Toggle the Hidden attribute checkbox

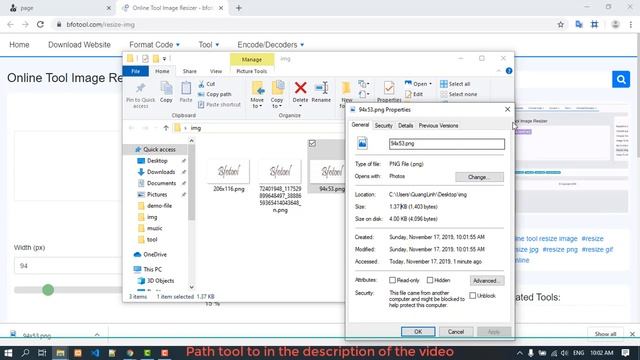(430, 280)
